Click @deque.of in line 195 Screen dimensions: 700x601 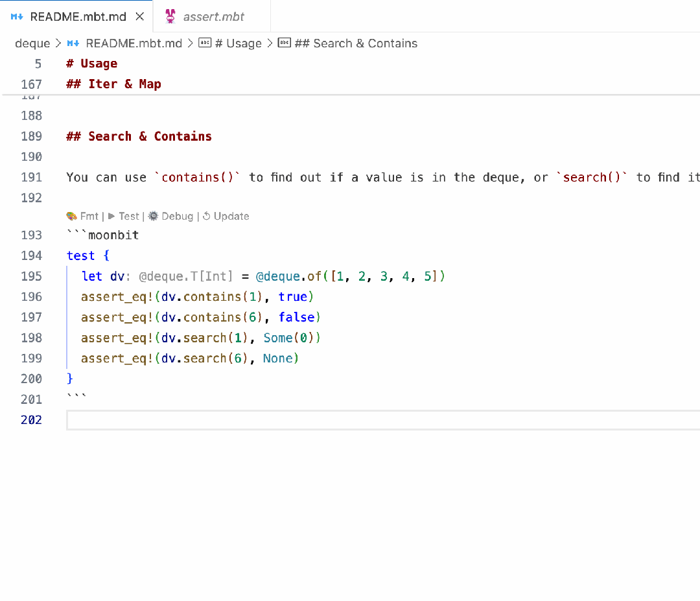coord(288,276)
